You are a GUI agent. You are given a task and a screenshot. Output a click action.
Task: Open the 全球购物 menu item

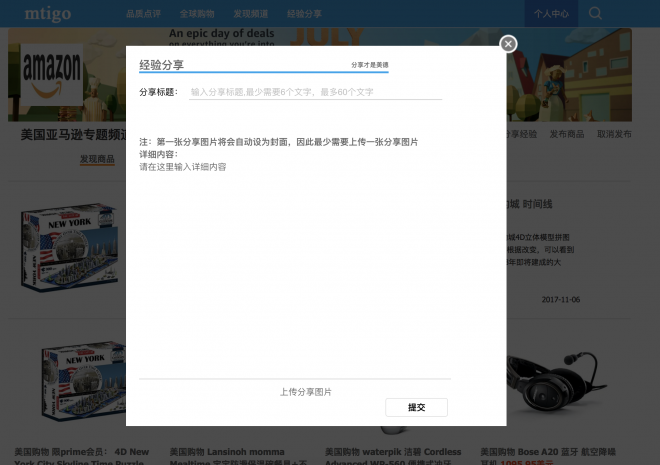click(x=197, y=14)
